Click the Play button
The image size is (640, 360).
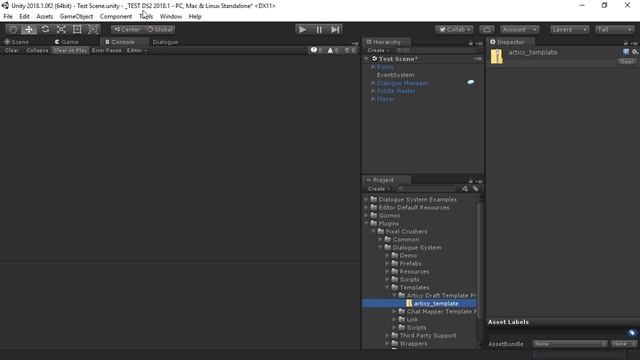(x=302, y=29)
